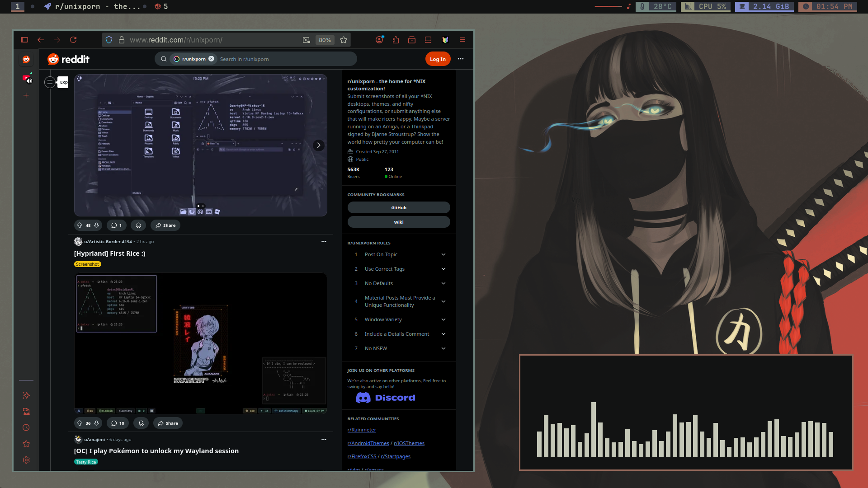Bookmark this page with the star icon

tap(344, 40)
